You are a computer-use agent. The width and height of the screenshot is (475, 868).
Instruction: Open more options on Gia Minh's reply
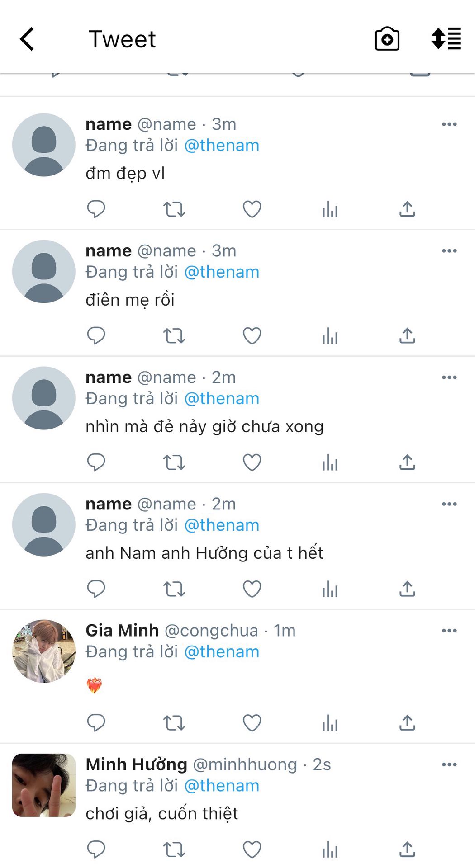point(449,631)
